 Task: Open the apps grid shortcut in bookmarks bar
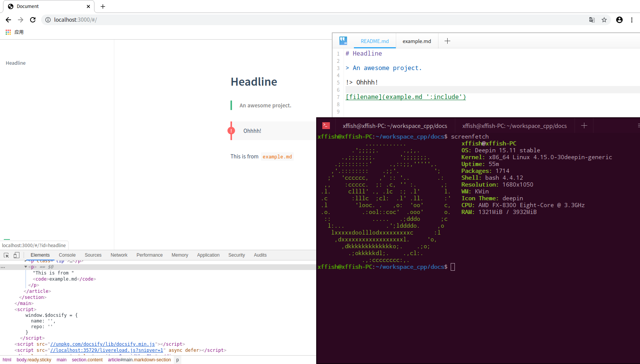8,32
